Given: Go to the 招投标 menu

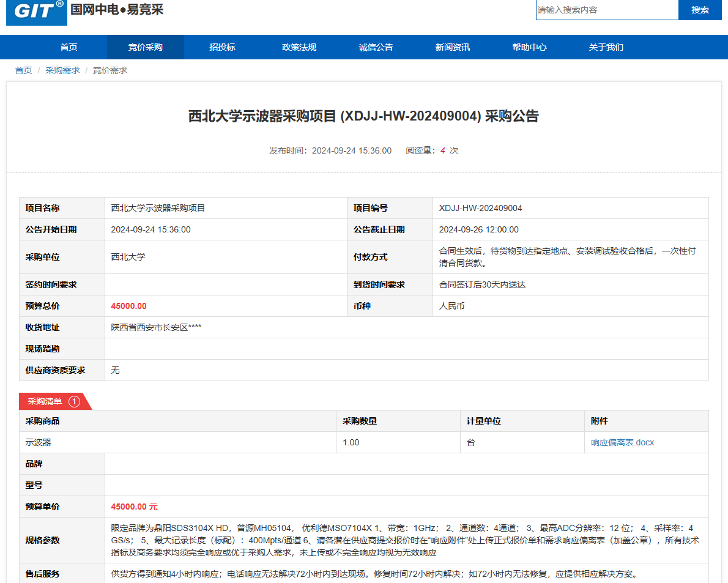Looking at the screenshot, I should pos(222,47).
